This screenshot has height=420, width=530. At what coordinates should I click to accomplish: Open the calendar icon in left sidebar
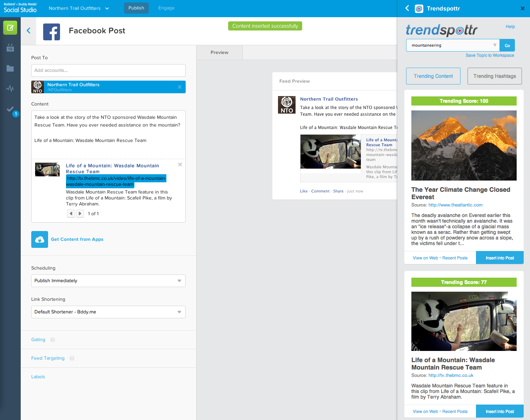[x=10, y=48]
